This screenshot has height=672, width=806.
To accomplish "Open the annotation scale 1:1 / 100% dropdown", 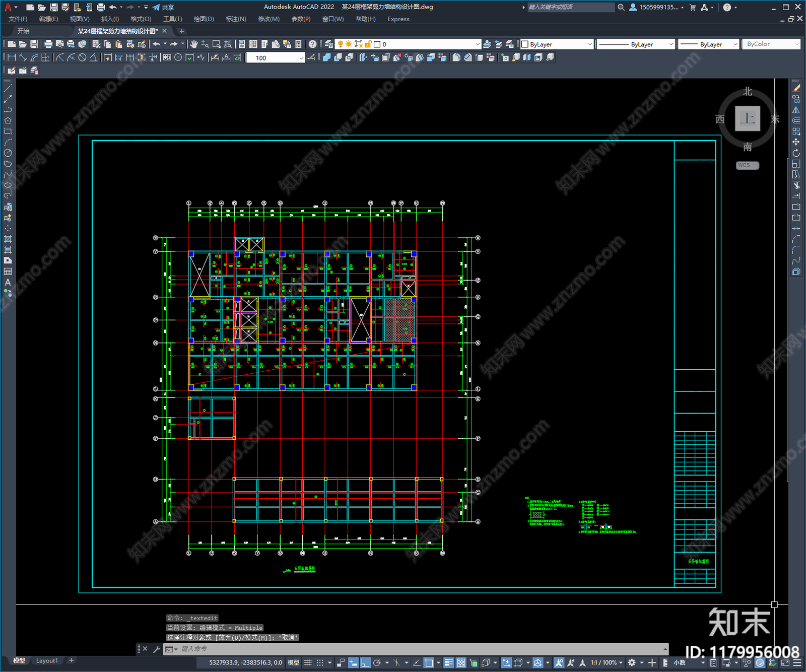I will click(x=607, y=662).
